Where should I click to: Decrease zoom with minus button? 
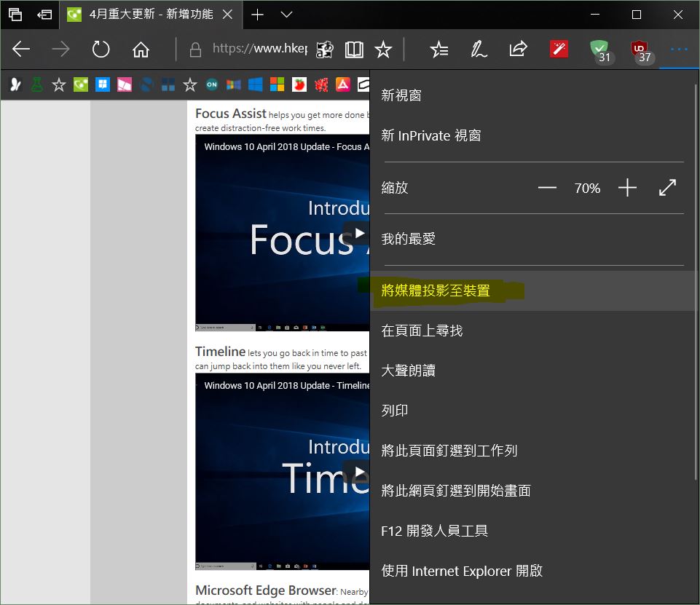pos(547,188)
